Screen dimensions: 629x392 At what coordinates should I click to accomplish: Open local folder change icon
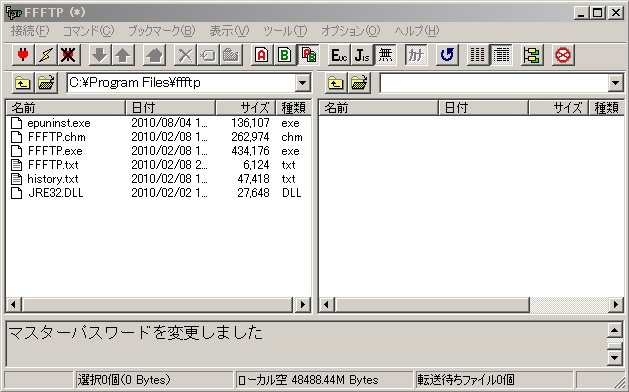[46, 83]
